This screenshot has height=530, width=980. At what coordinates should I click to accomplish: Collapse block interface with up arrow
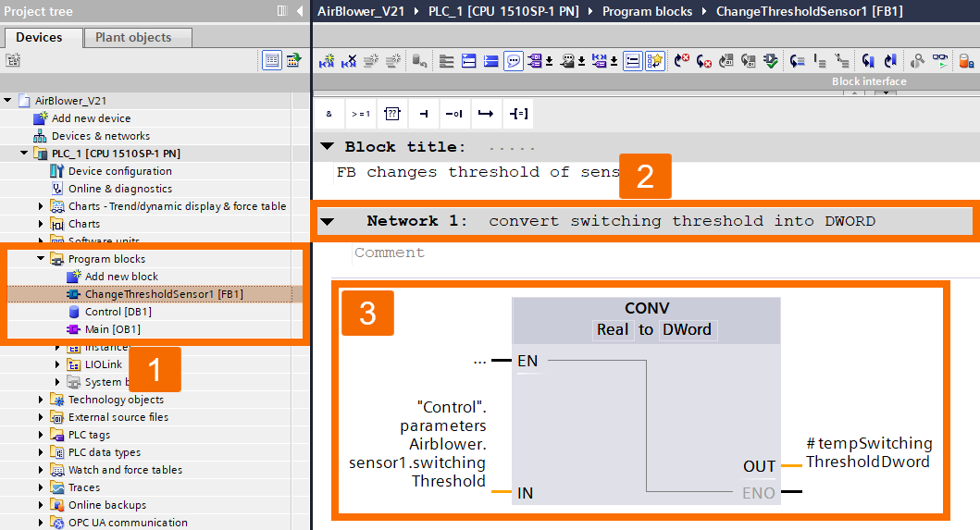point(854,92)
